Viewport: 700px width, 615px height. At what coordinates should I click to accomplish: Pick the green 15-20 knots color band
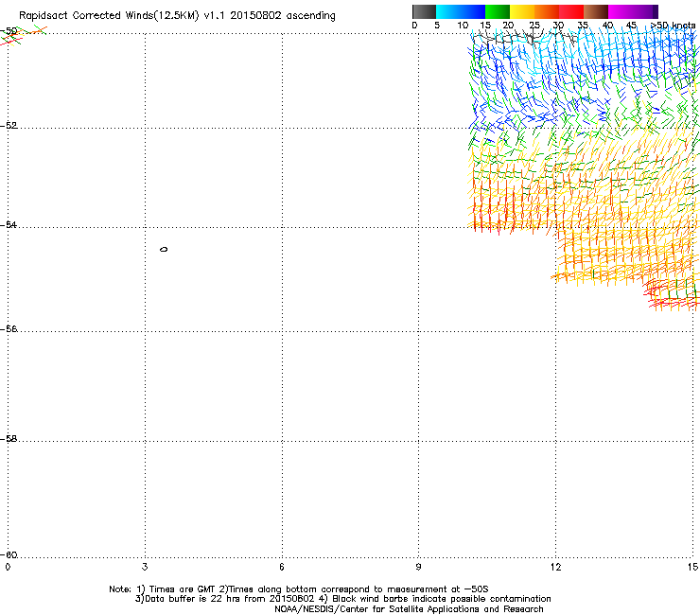point(498,11)
